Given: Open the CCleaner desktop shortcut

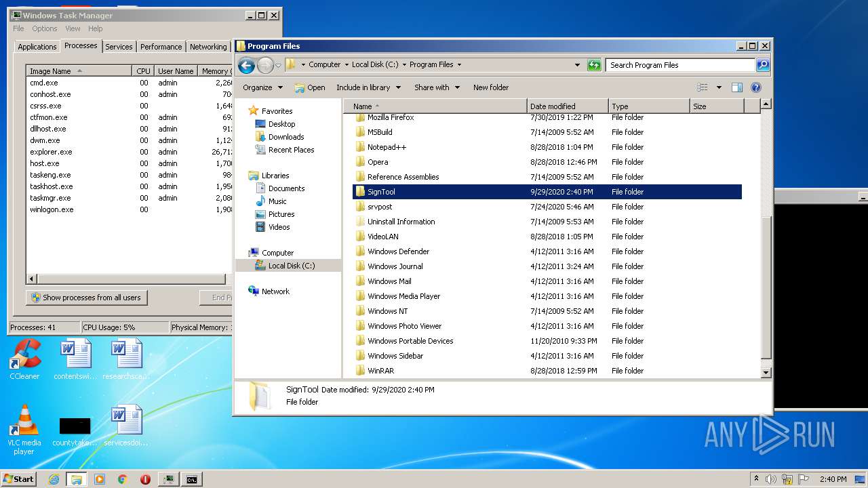Looking at the screenshot, I should 24,359.
